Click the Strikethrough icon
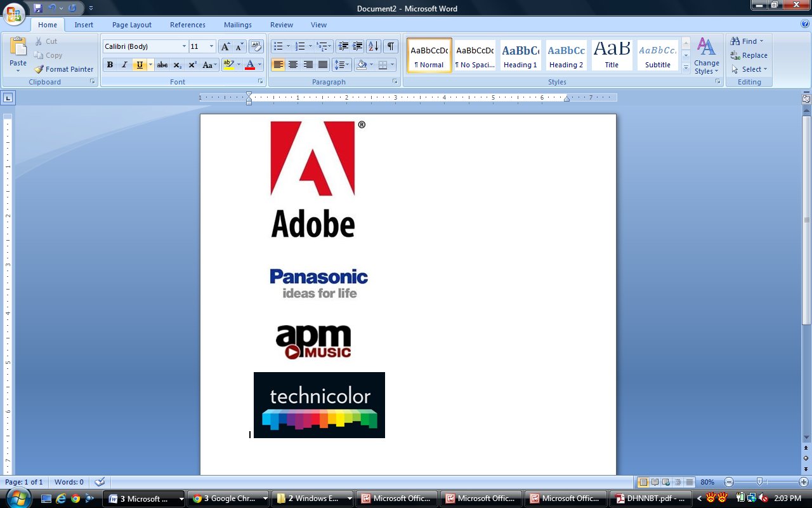The height and width of the screenshot is (508, 812). (162, 65)
